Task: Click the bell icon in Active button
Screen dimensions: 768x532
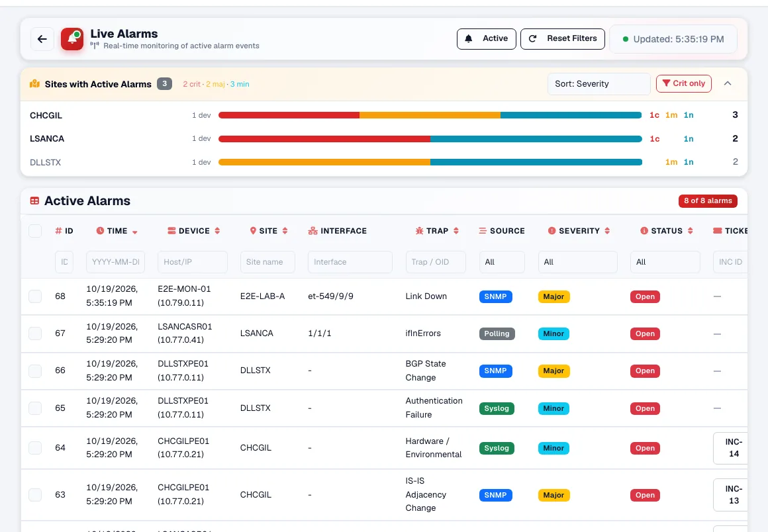Action: (x=469, y=38)
